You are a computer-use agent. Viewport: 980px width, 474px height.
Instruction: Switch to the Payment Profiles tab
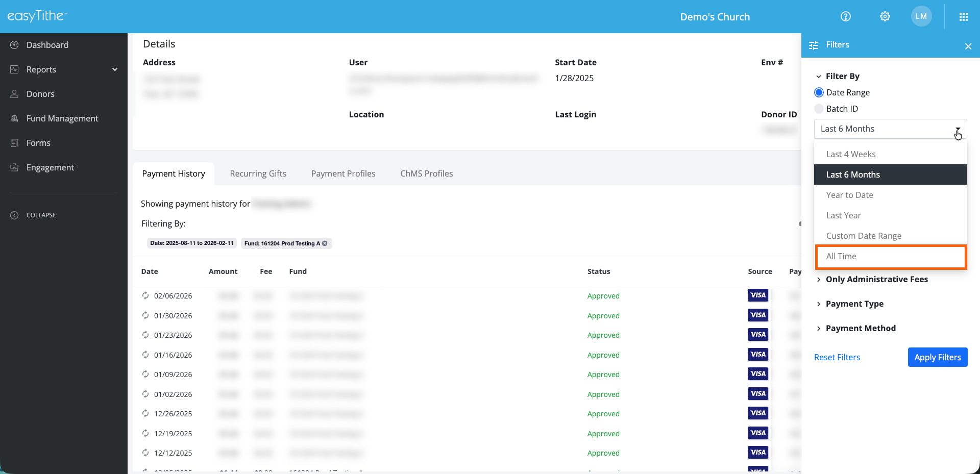point(343,173)
